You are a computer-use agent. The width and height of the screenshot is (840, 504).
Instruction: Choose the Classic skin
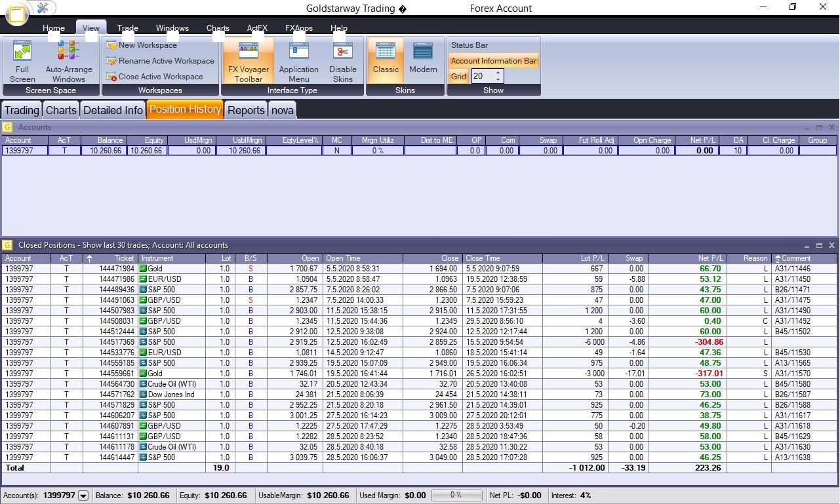(x=386, y=61)
